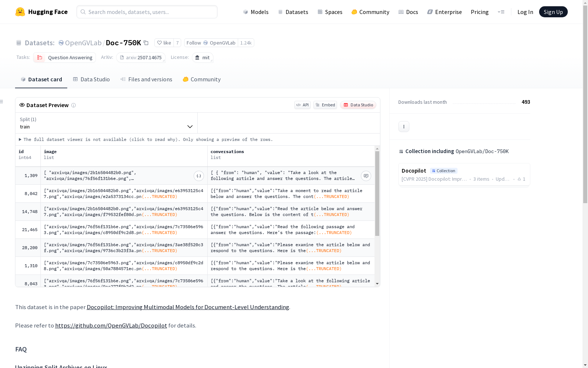The image size is (588, 368).
Task: Click the Datasets stack icon beside the title
Action: (19, 43)
